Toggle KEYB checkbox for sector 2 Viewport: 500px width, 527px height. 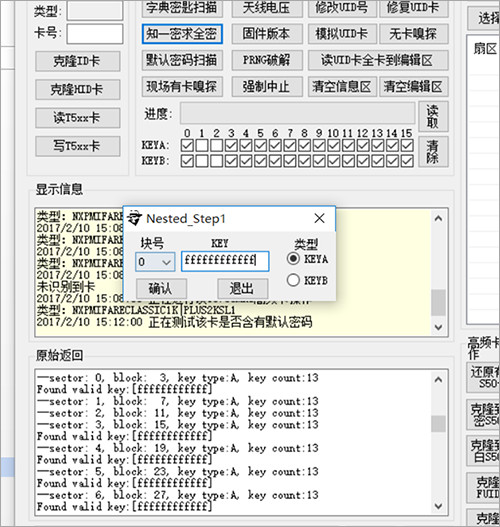(x=216, y=161)
